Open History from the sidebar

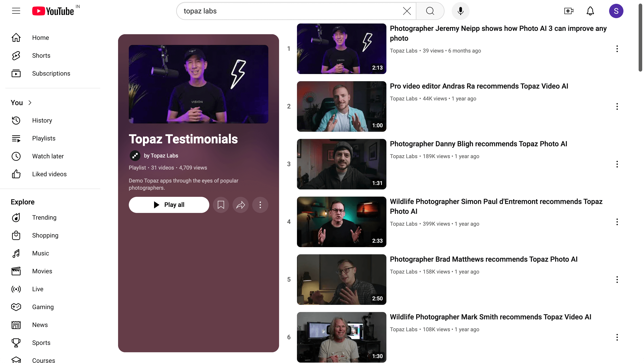pyautogui.click(x=42, y=121)
